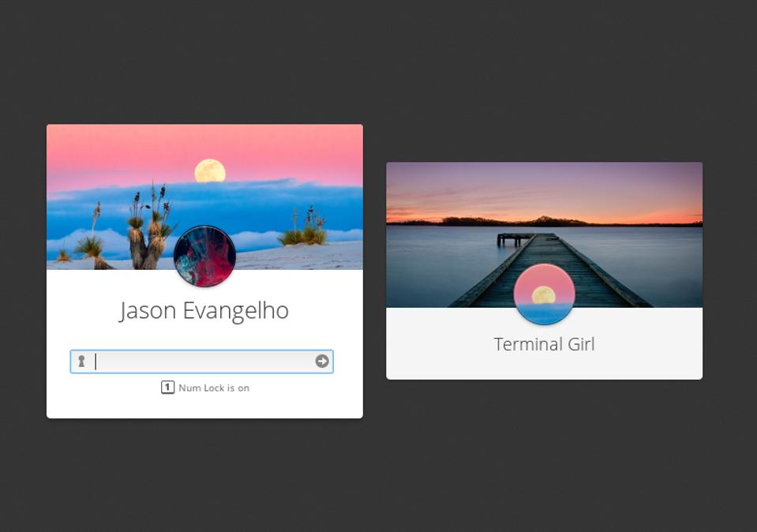Click the full moon in Jason's banner
This screenshot has width=757, height=532.
(x=210, y=170)
